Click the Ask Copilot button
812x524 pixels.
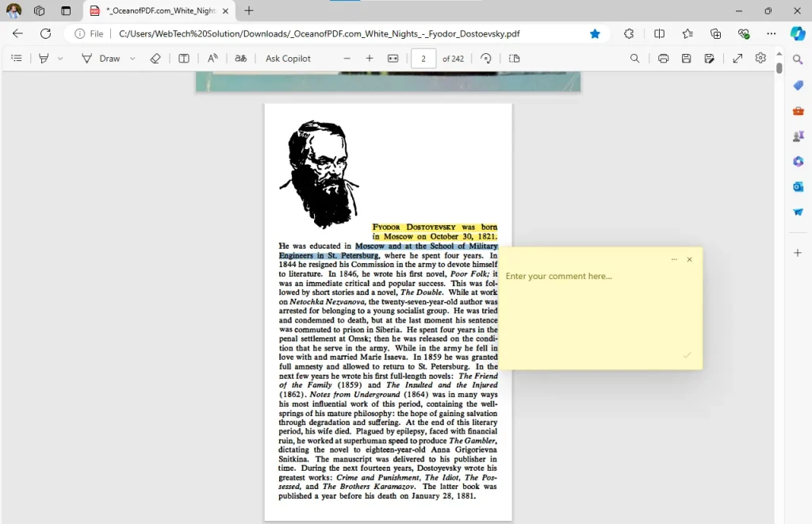click(x=288, y=59)
